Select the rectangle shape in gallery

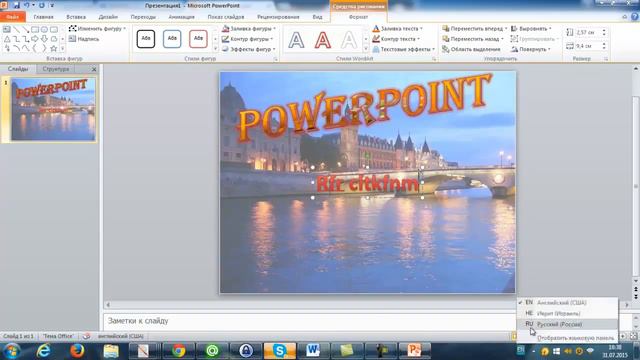pos(35,29)
